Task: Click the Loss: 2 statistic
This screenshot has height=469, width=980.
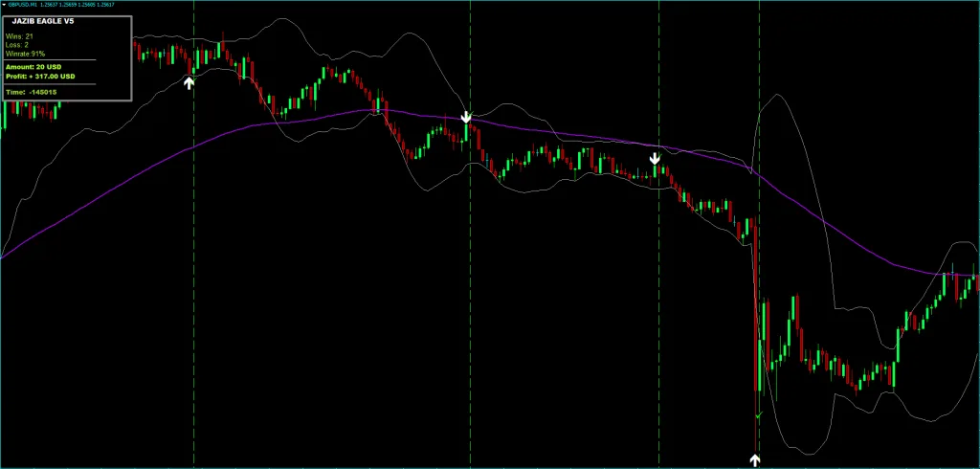Action: tap(17, 46)
